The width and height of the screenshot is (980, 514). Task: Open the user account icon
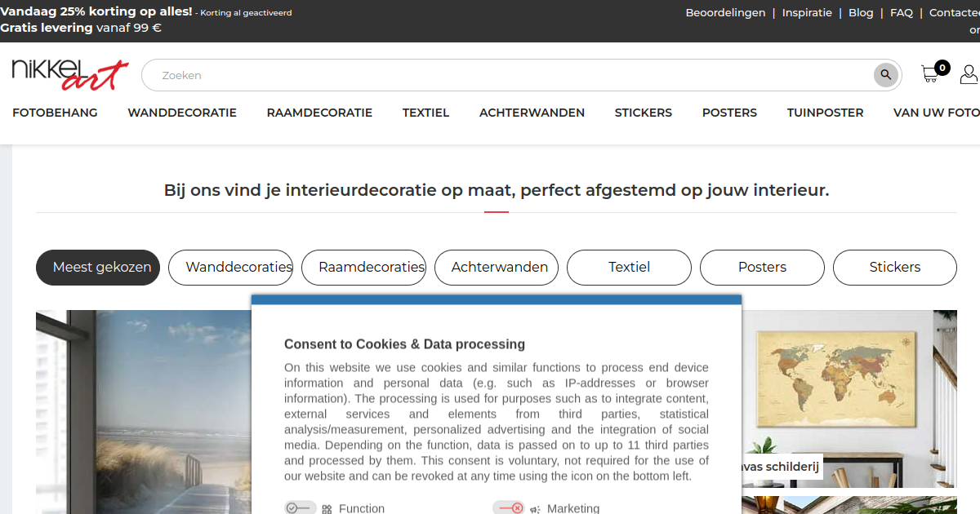(x=969, y=74)
